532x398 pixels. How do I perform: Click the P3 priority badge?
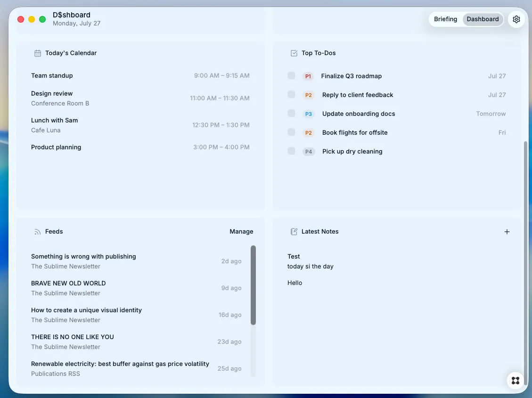coord(308,114)
